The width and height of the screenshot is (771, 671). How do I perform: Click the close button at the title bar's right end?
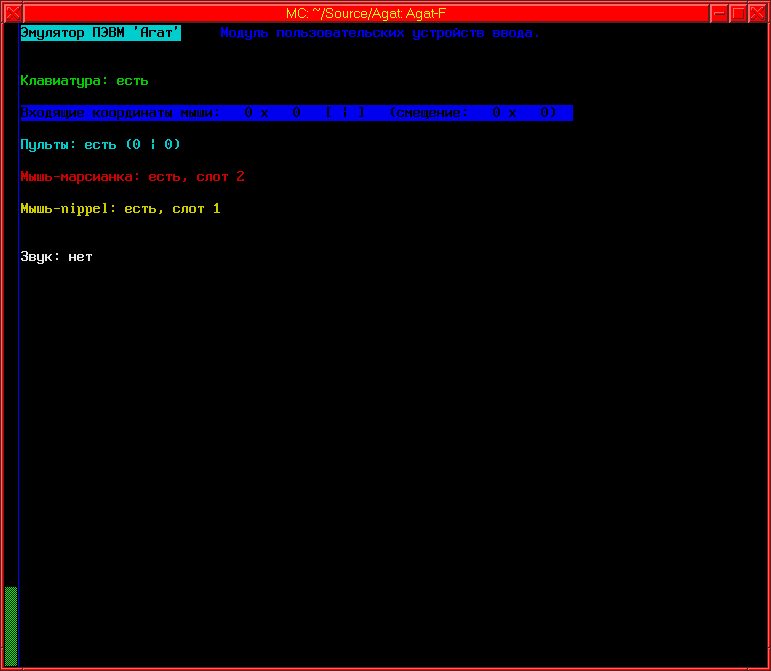tap(758, 13)
